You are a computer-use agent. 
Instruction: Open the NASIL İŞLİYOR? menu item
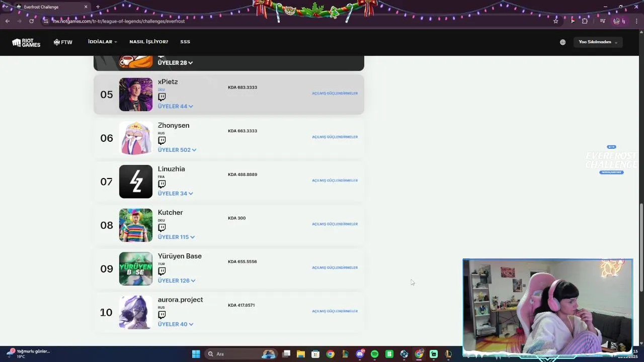click(148, 42)
